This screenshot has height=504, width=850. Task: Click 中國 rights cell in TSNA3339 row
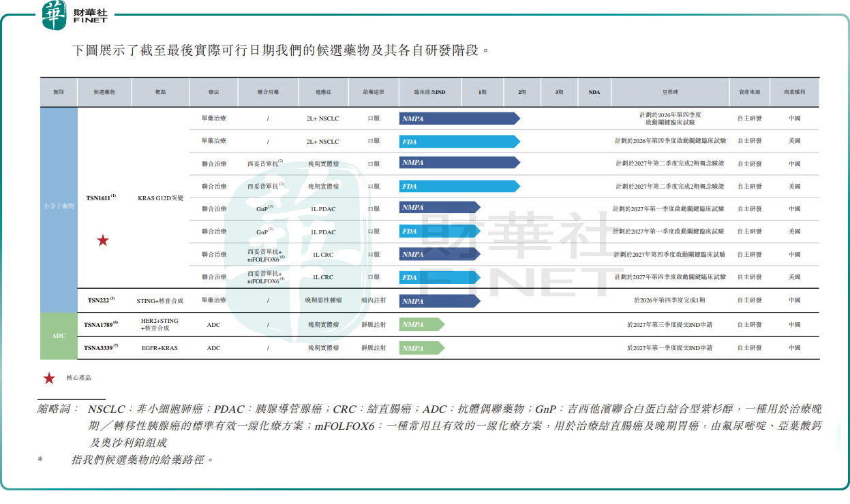pyautogui.click(x=795, y=347)
